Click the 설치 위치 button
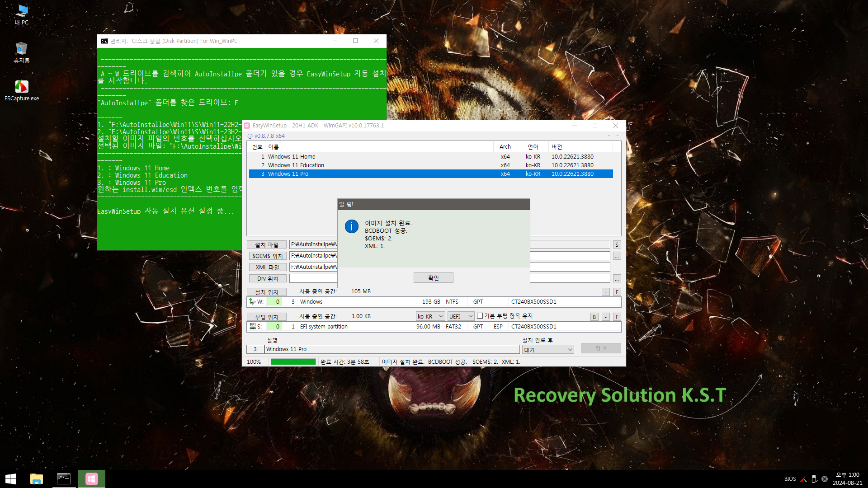This screenshot has height=488, width=868. (x=267, y=292)
